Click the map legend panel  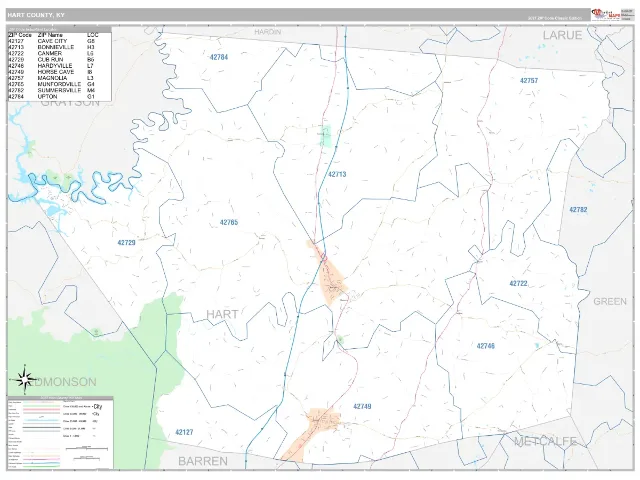tap(60, 433)
